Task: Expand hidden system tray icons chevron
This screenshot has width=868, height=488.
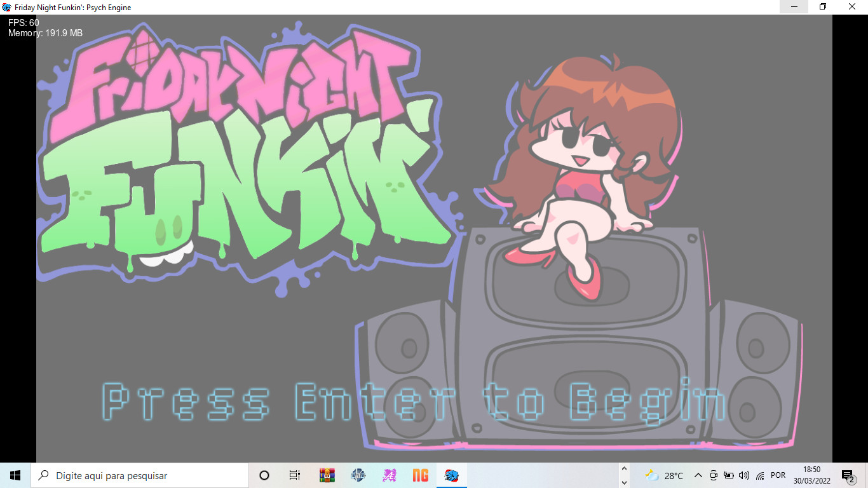Action: point(698,475)
